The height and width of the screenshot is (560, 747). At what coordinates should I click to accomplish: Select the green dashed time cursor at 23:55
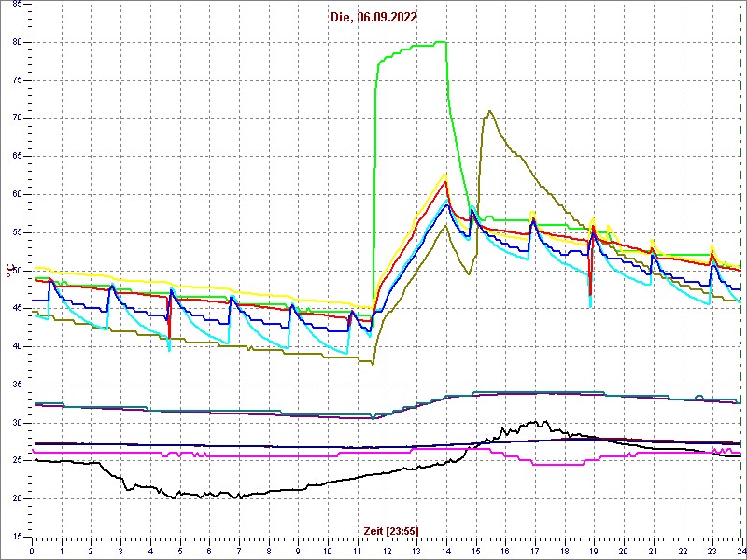(740, 271)
